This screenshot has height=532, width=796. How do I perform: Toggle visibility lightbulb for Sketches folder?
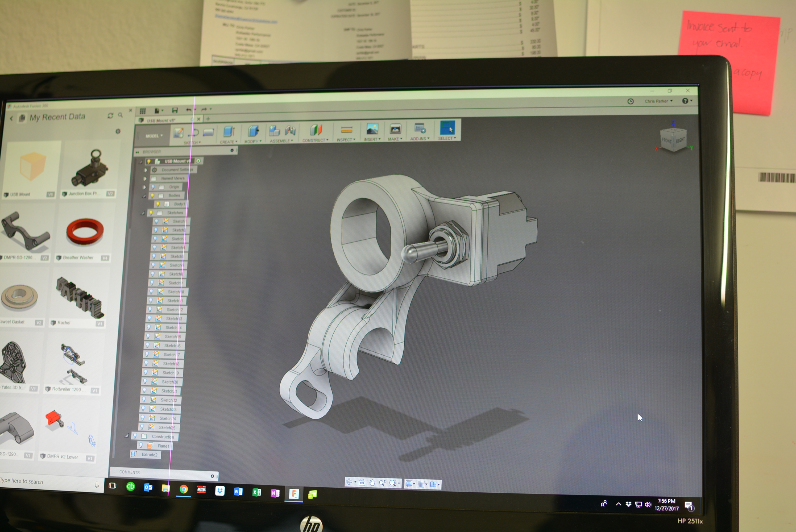click(151, 213)
